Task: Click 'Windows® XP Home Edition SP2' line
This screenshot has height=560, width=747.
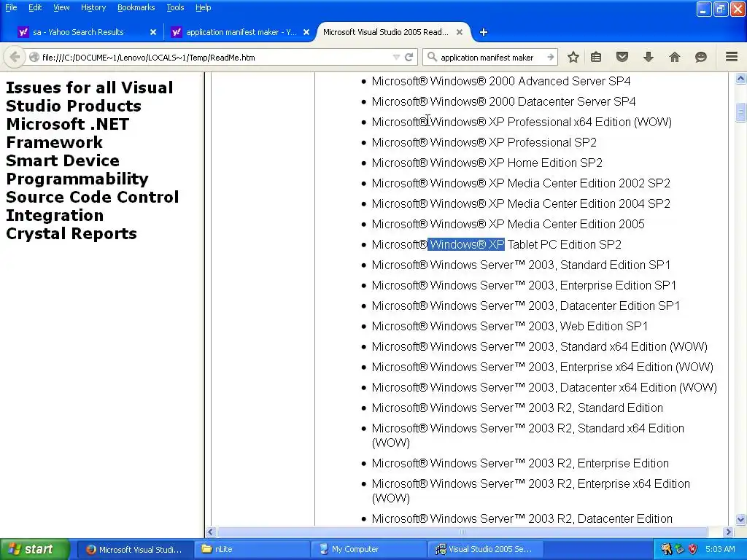Action: point(487,163)
